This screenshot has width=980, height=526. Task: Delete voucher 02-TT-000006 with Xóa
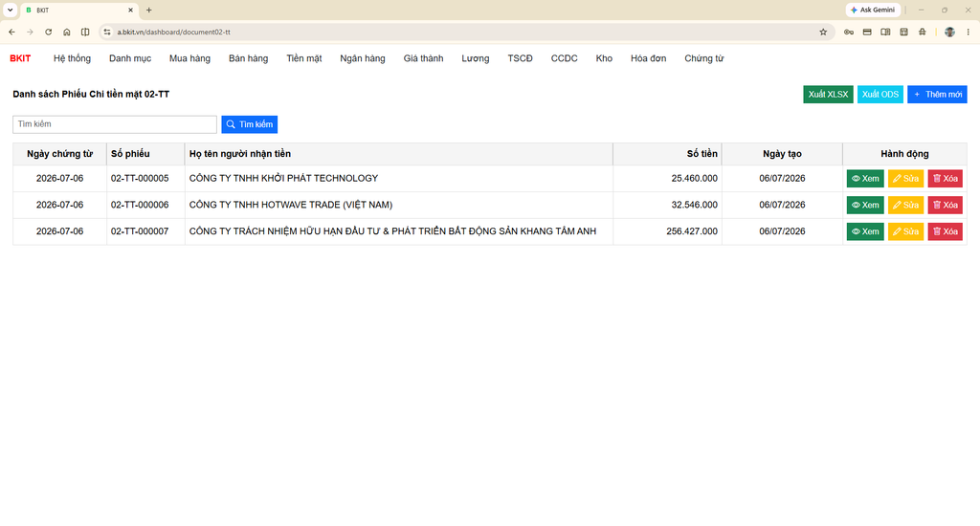coord(945,205)
